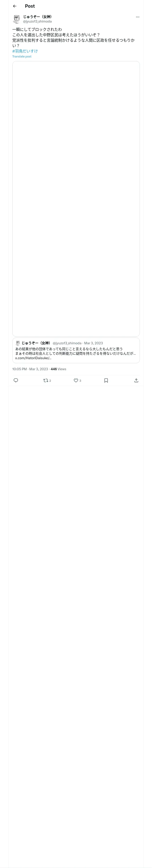Bookmark this post
152x868 pixels.
[106, 380]
